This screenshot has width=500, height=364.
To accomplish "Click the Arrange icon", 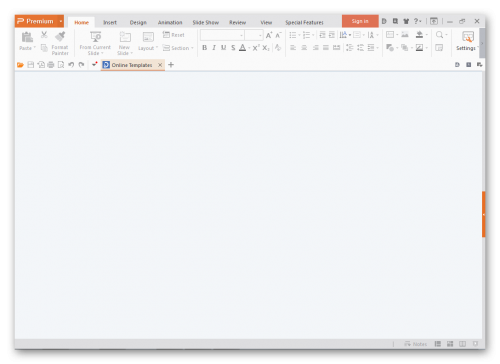I will point(404,48).
